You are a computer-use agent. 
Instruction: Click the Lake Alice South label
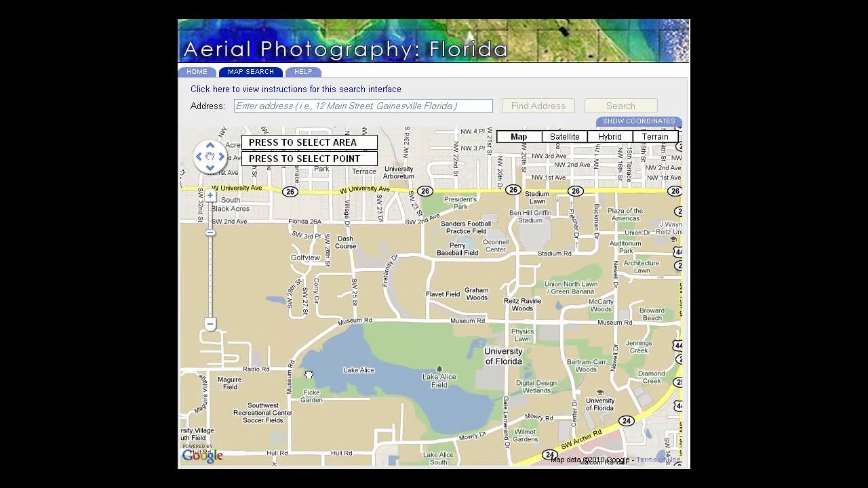[438, 458]
